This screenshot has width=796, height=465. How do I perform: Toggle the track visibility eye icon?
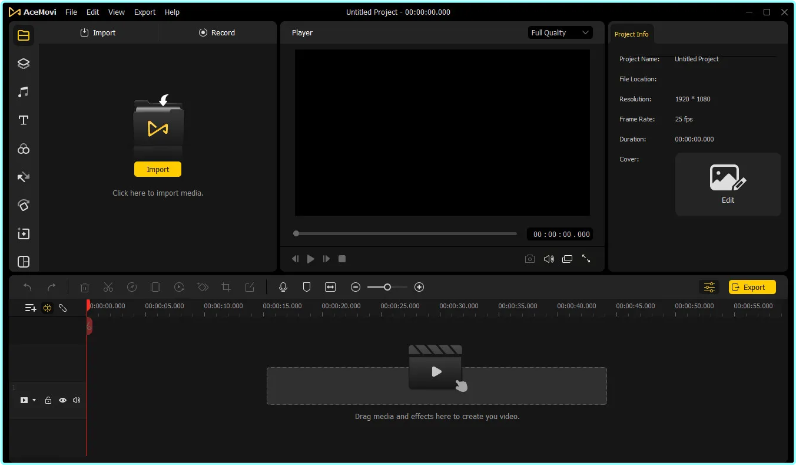pos(62,400)
